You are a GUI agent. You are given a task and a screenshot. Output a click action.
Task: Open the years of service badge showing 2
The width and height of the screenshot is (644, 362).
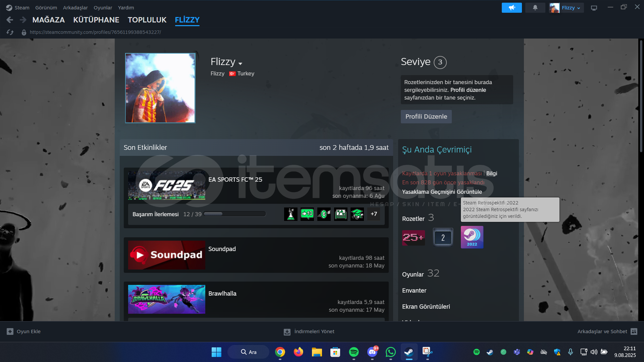tap(443, 237)
